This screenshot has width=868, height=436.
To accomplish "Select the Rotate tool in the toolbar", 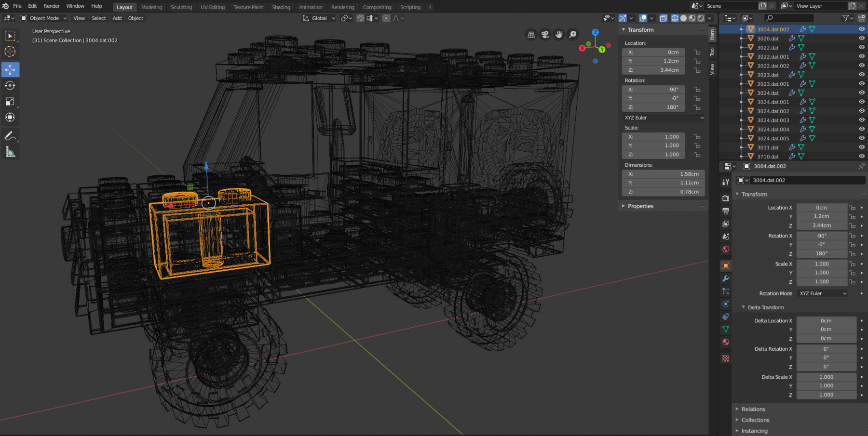I will point(10,85).
